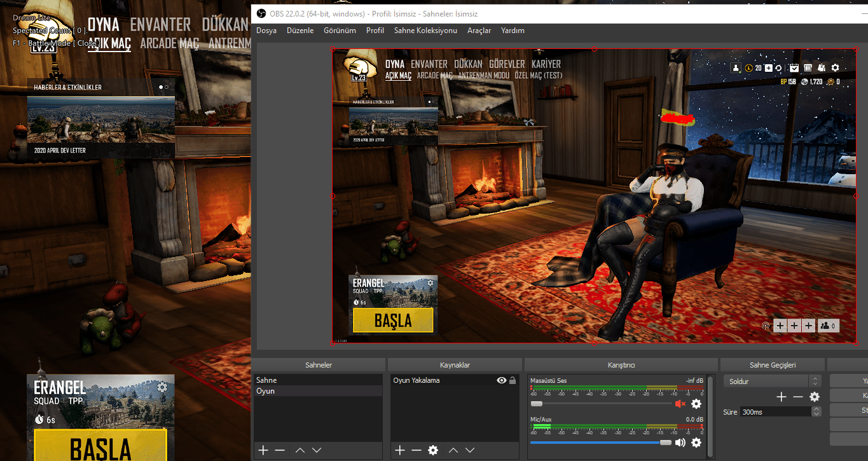Add a new source in Kaynaklar panel

point(399,450)
